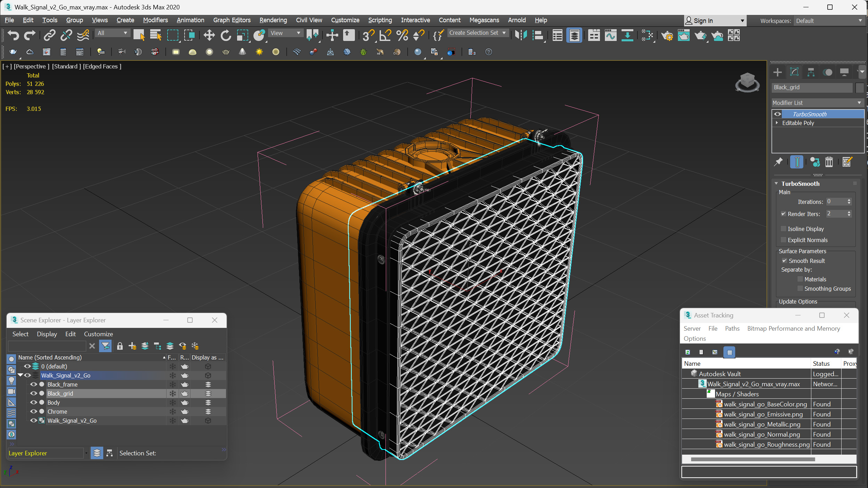Click Refresh in Asset Tracking toolbar
The width and height of the screenshot is (868, 488).
point(688,352)
